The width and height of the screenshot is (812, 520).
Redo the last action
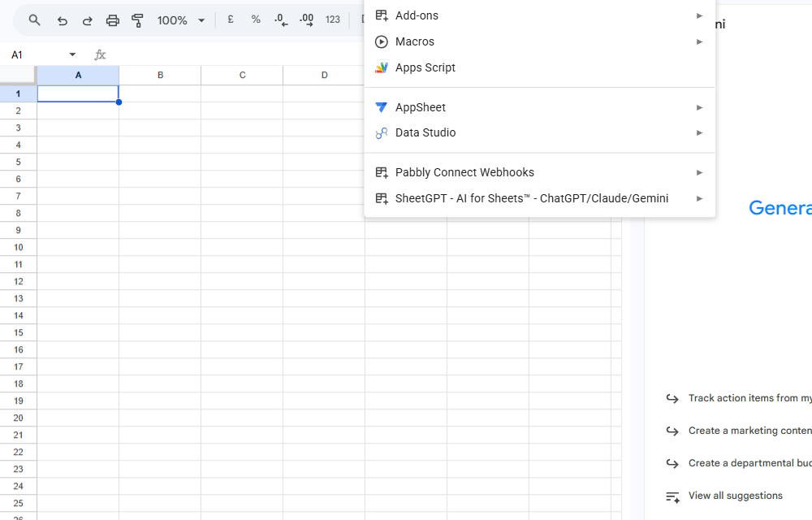click(x=88, y=20)
